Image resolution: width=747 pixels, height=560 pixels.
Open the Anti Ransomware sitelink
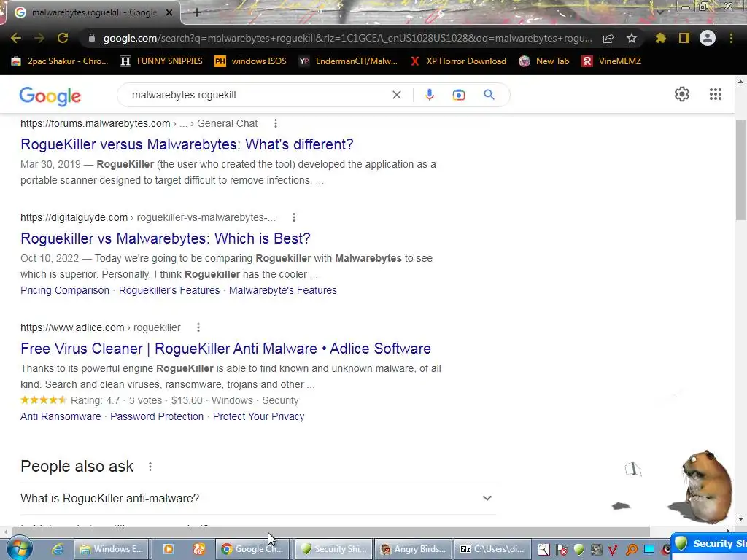click(61, 416)
